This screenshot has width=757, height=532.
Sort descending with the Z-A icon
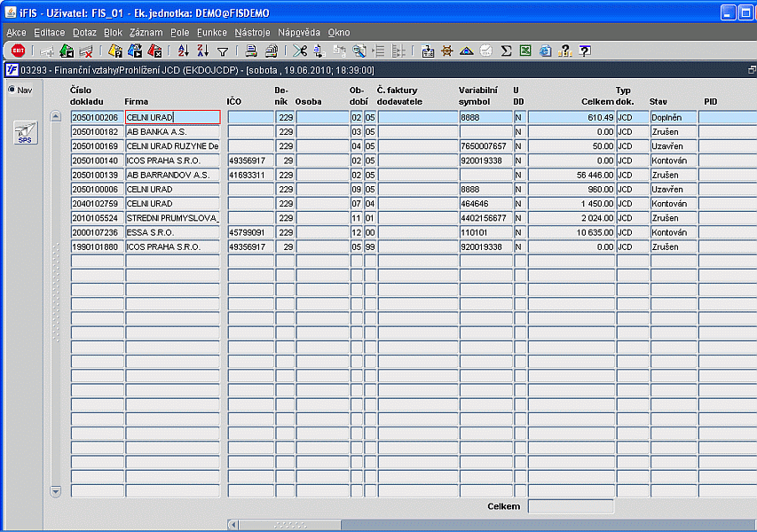202,51
